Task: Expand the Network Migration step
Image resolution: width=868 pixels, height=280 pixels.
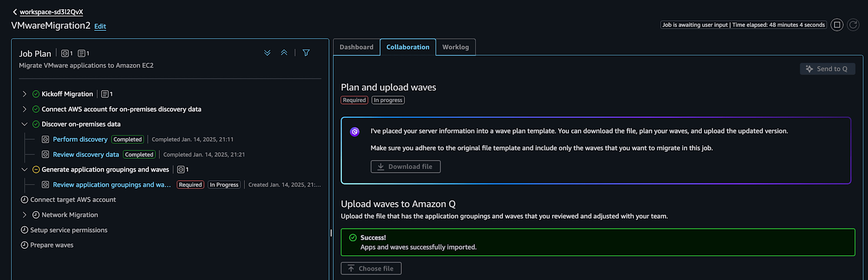Action: (x=24, y=215)
